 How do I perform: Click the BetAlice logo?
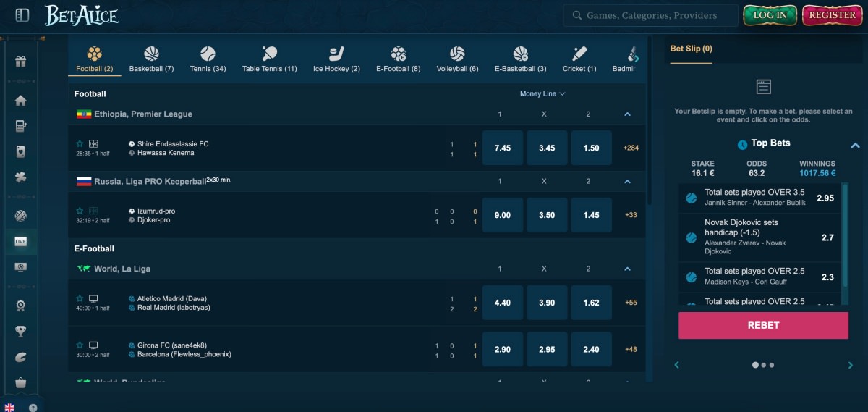(x=82, y=15)
